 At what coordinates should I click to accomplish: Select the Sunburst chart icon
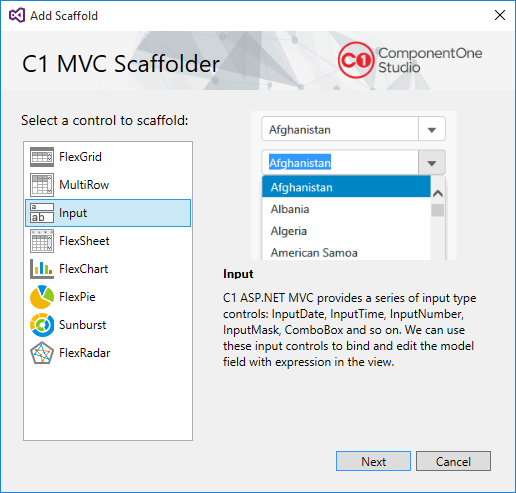click(x=42, y=325)
